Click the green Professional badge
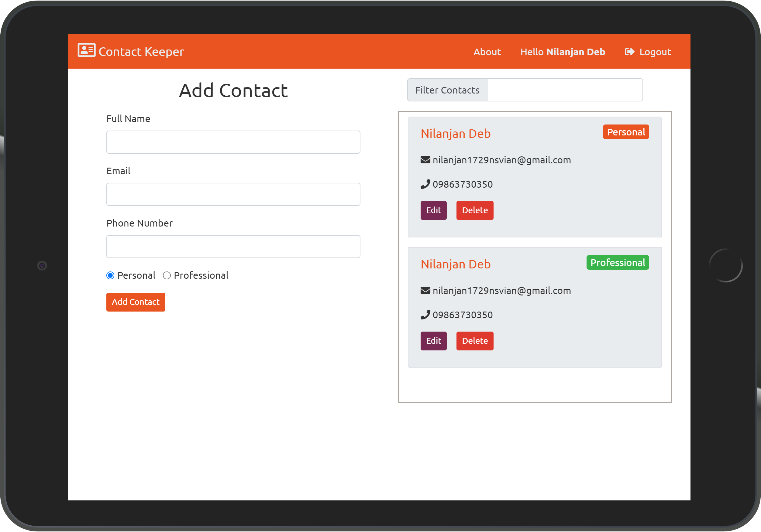 click(x=617, y=262)
